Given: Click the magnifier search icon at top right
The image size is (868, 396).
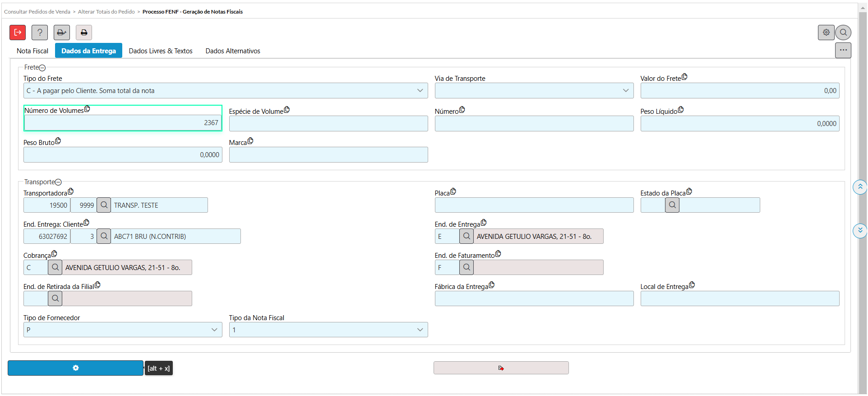Looking at the screenshot, I should (843, 33).
